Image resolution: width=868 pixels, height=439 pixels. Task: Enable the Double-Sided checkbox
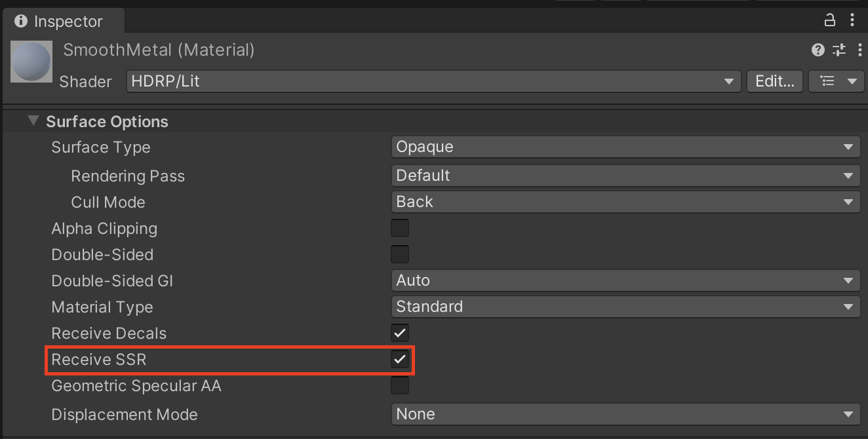tap(399, 254)
